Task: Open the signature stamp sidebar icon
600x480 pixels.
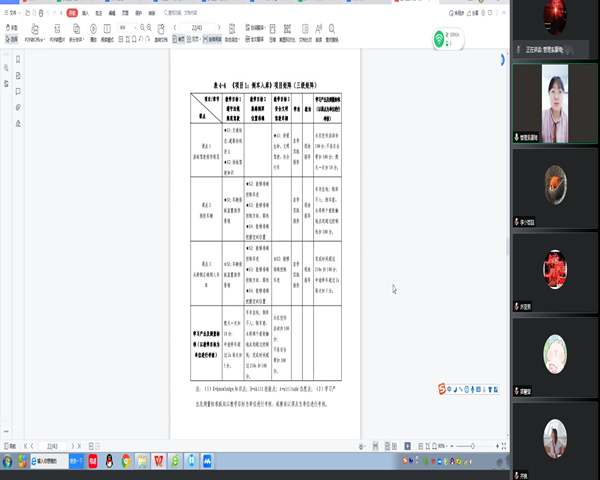Action: coord(19,122)
